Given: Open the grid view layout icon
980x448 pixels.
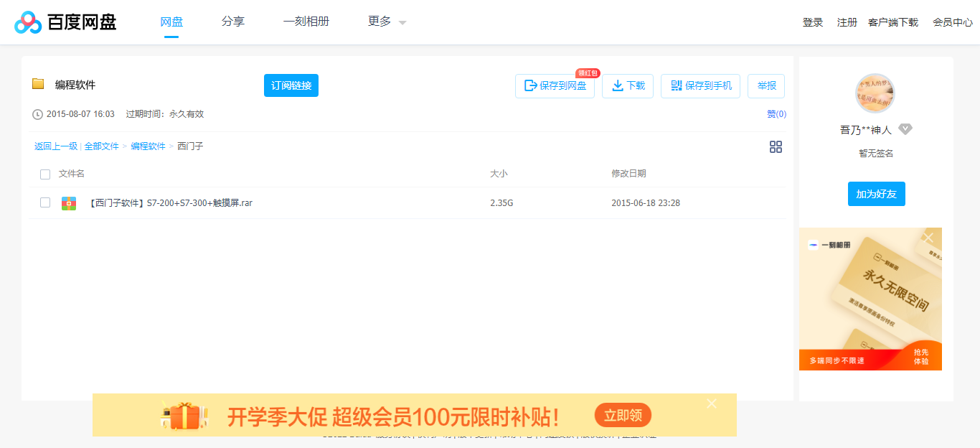Looking at the screenshot, I should click(x=776, y=146).
